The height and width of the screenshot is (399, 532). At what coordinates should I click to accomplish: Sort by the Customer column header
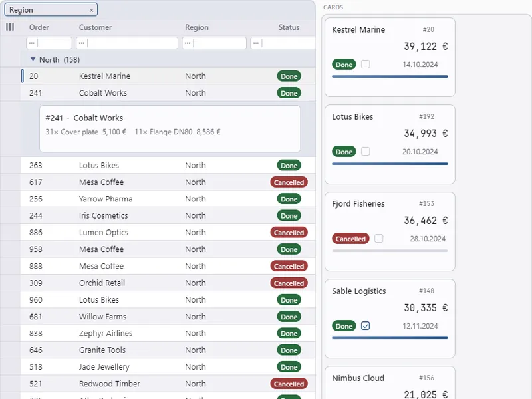point(95,27)
